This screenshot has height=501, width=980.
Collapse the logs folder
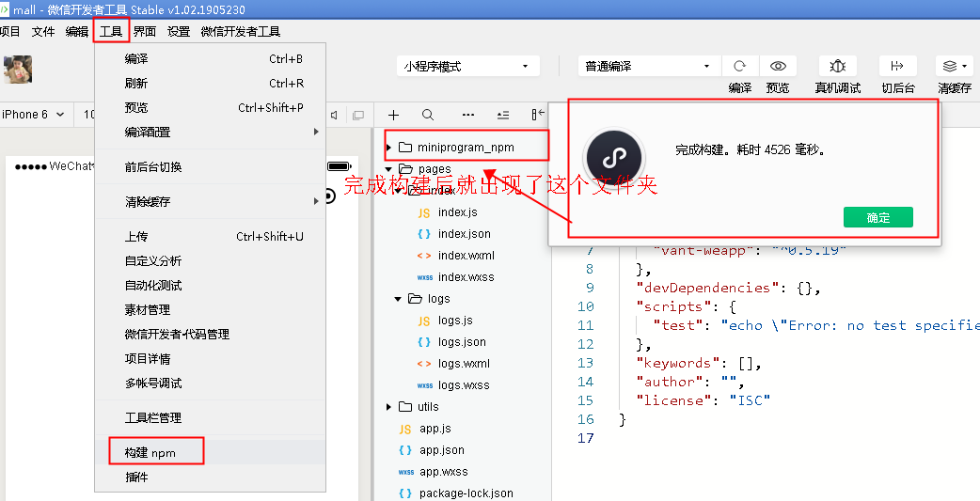(398, 299)
